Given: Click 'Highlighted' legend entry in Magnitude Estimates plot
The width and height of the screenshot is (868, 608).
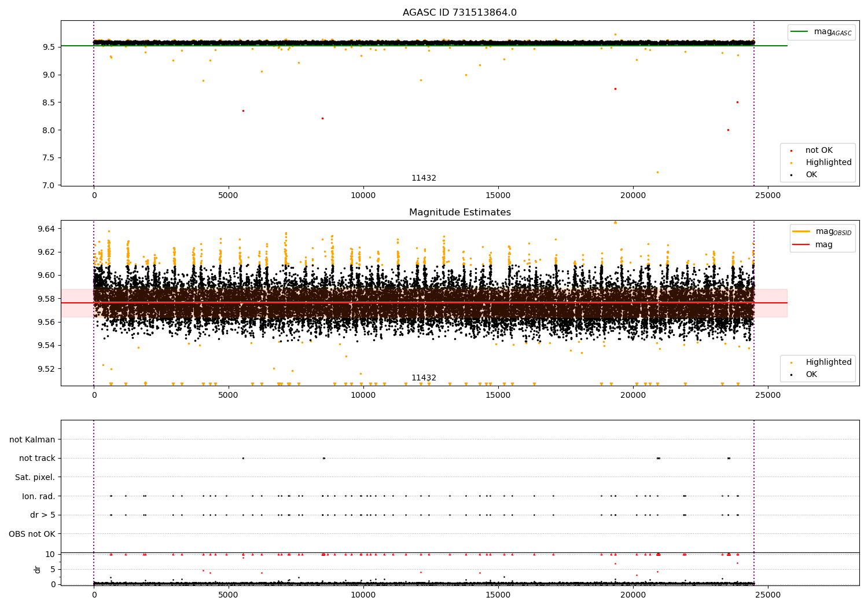Looking at the screenshot, I should [x=828, y=362].
